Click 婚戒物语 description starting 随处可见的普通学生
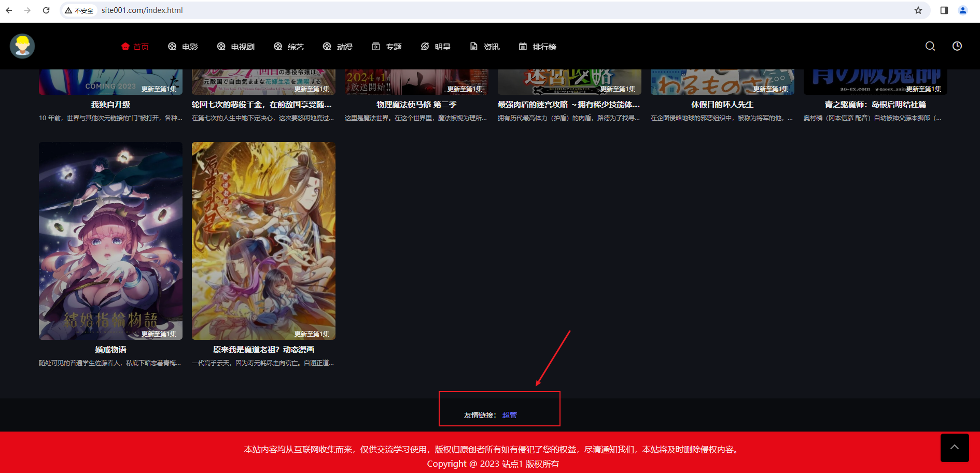Screen dimensions: 980x473 [x=110, y=363]
